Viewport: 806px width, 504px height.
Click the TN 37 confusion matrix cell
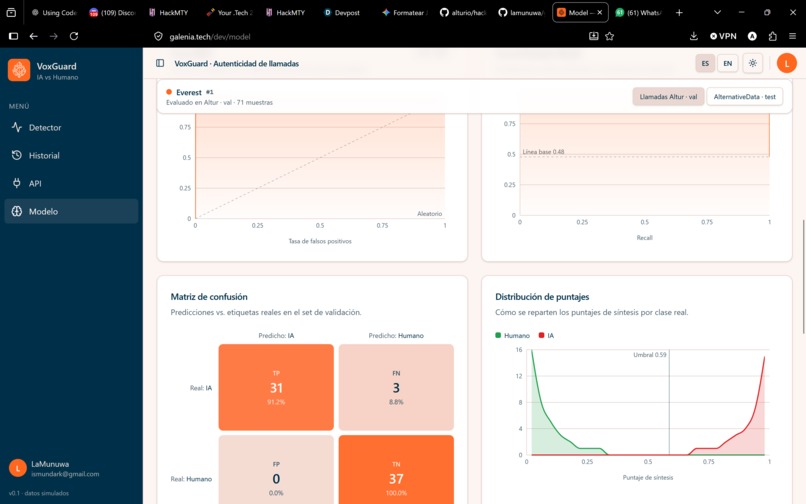click(396, 470)
